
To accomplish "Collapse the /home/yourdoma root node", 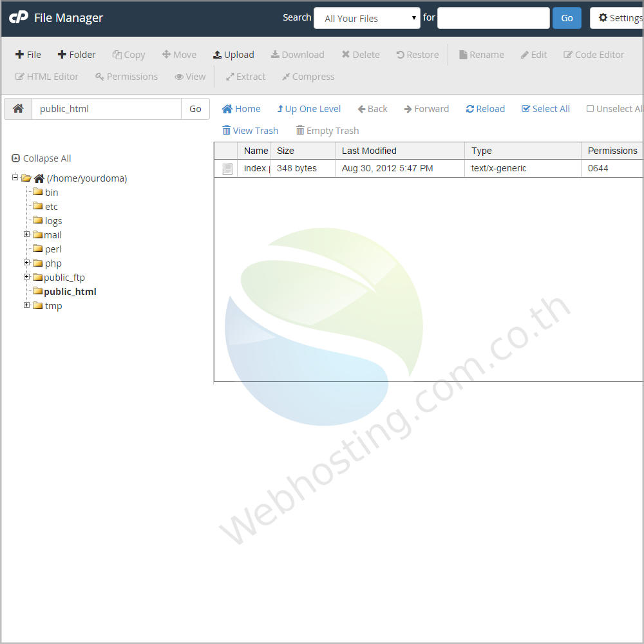I will tap(15, 178).
